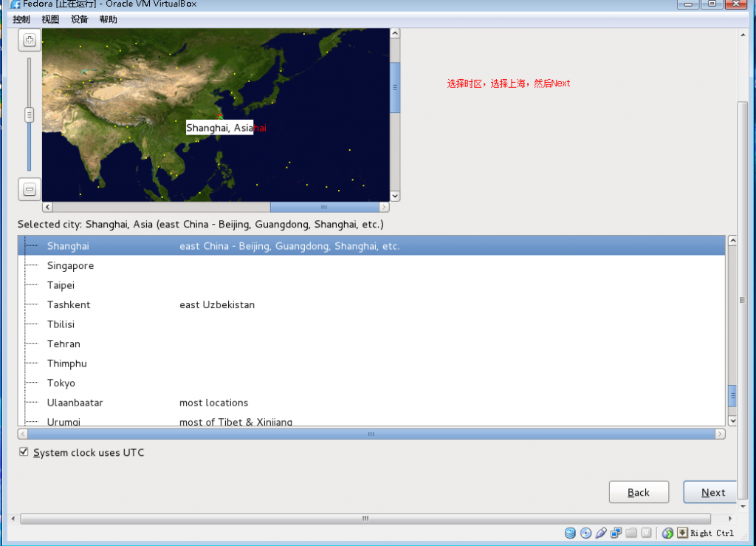The height and width of the screenshot is (546, 756).
Task: Open the USB devices status icon
Action: tap(600, 533)
